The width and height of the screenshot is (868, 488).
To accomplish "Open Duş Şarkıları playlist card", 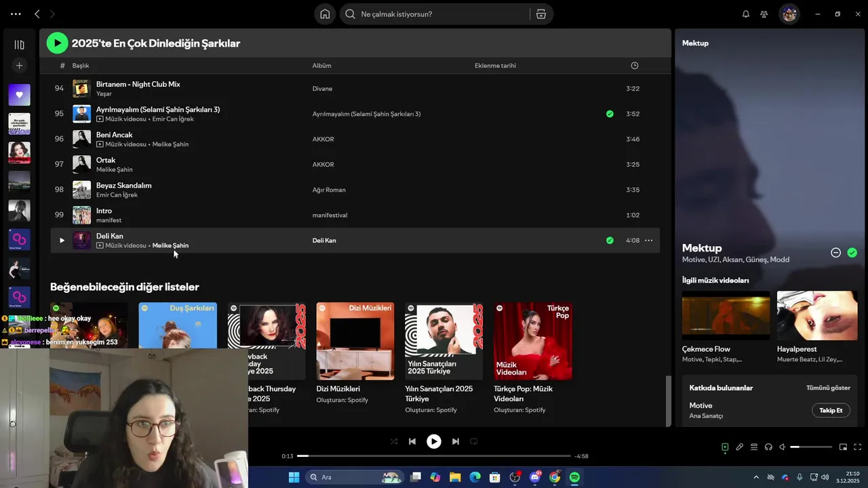I will [x=178, y=325].
